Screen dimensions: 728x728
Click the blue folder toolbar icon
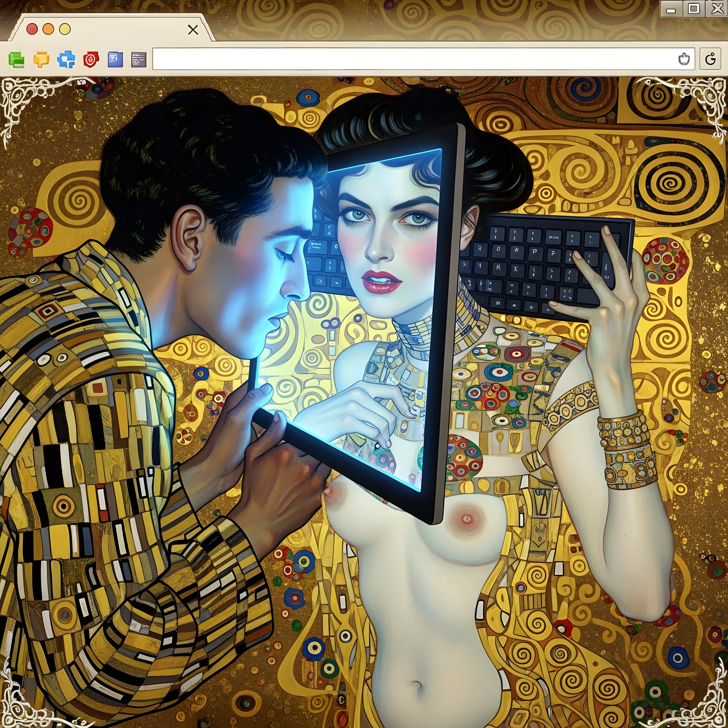115,59
